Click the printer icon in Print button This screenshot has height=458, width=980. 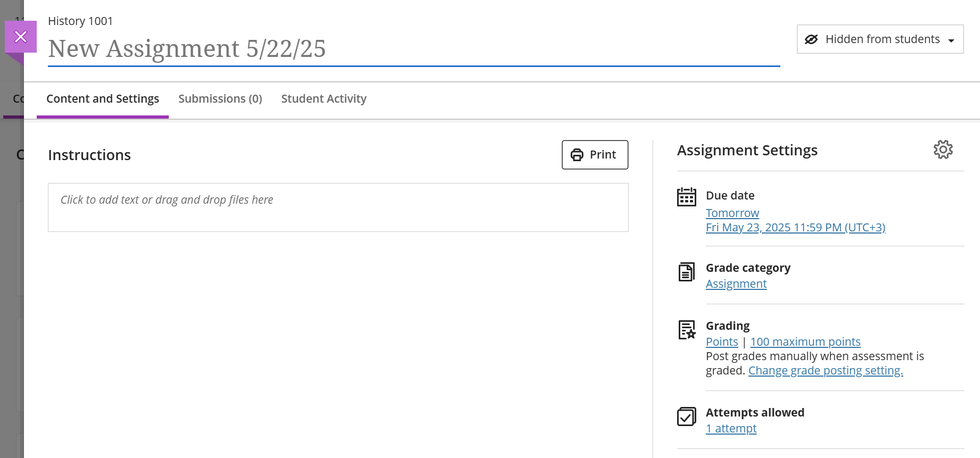pyautogui.click(x=577, y=155)
